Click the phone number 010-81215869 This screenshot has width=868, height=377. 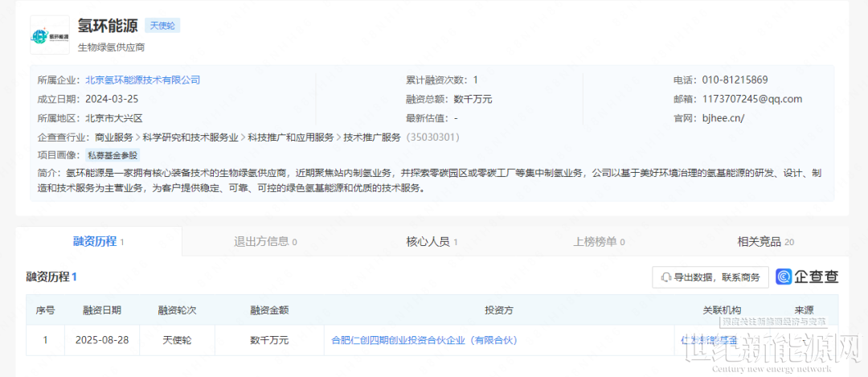tap(735, 80)
